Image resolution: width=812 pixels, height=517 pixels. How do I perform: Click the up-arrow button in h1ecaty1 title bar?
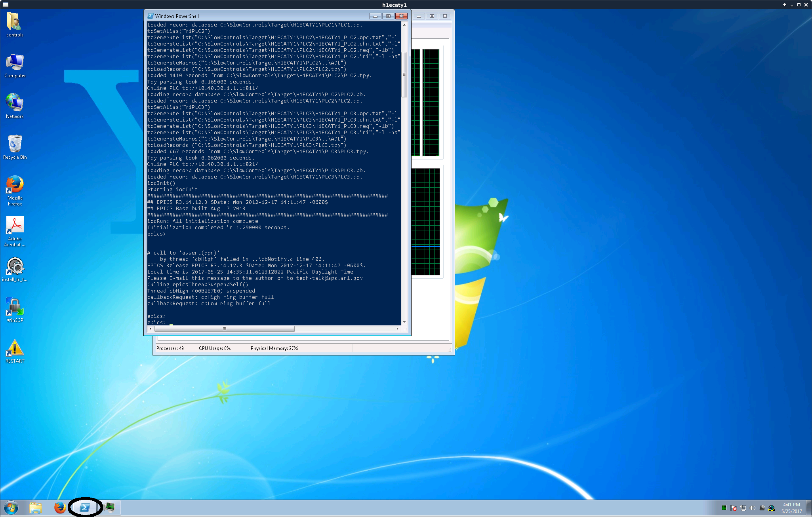tap(784, 5)
